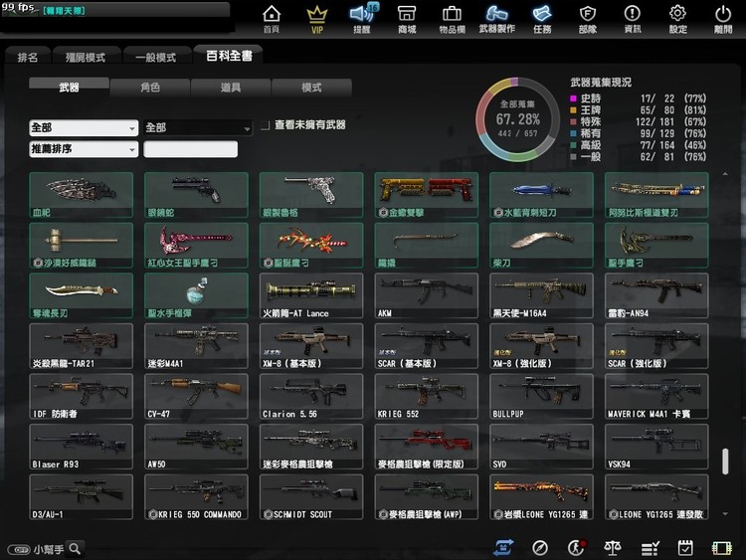Open the 部隊 clan shield icon
The width and height of the screenshot is (746, 560).
coord(587,17)
